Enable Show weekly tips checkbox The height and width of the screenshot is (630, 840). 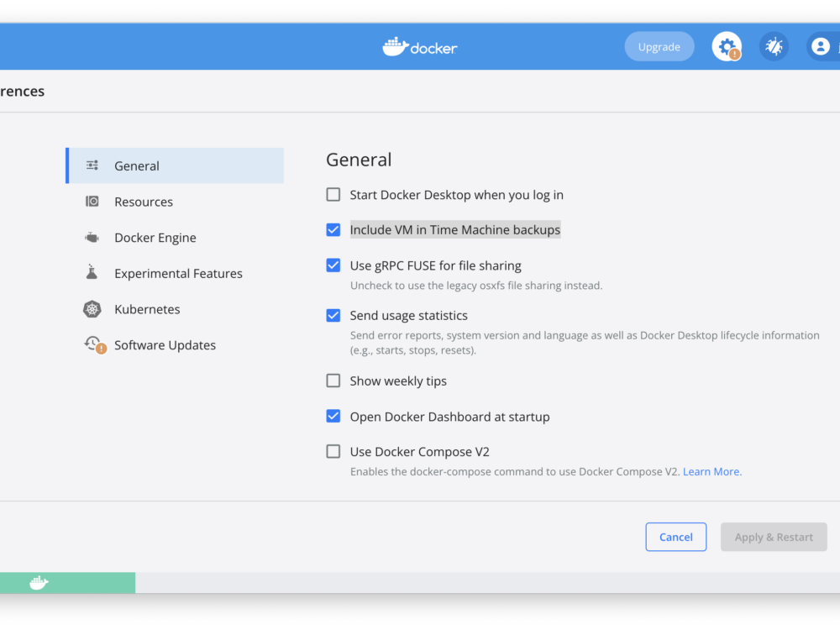click(x=333, y=381)
